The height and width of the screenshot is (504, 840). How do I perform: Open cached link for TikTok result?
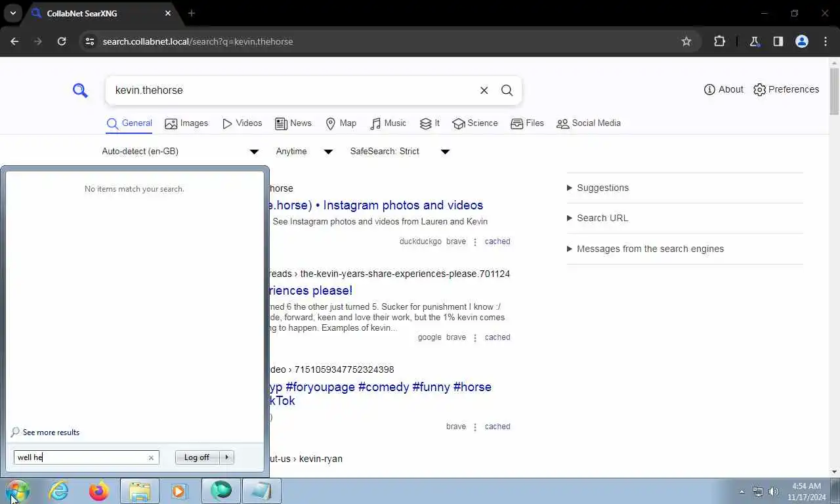(497, 427)
